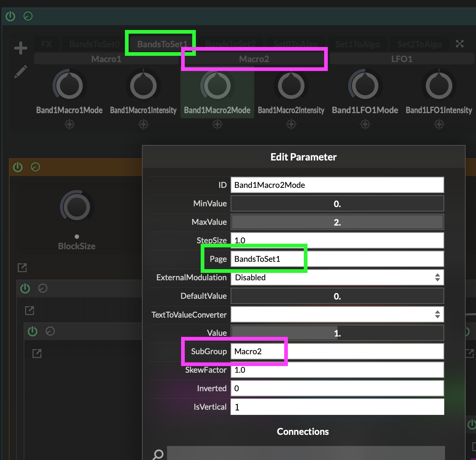
Task: Click the ID text field
Action: click(337, 185)
